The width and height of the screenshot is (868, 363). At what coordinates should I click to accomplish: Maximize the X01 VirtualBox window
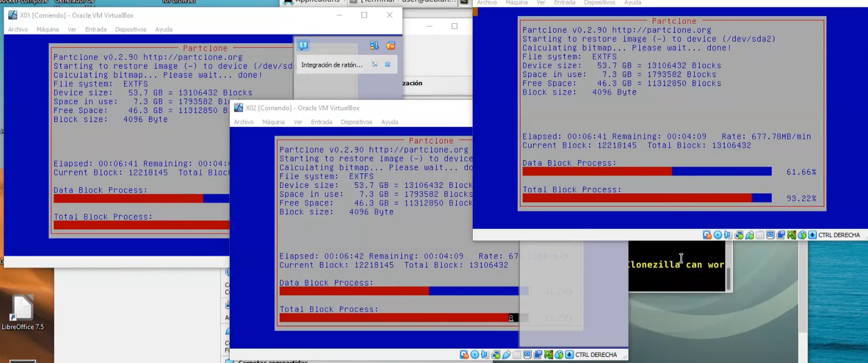364,15
